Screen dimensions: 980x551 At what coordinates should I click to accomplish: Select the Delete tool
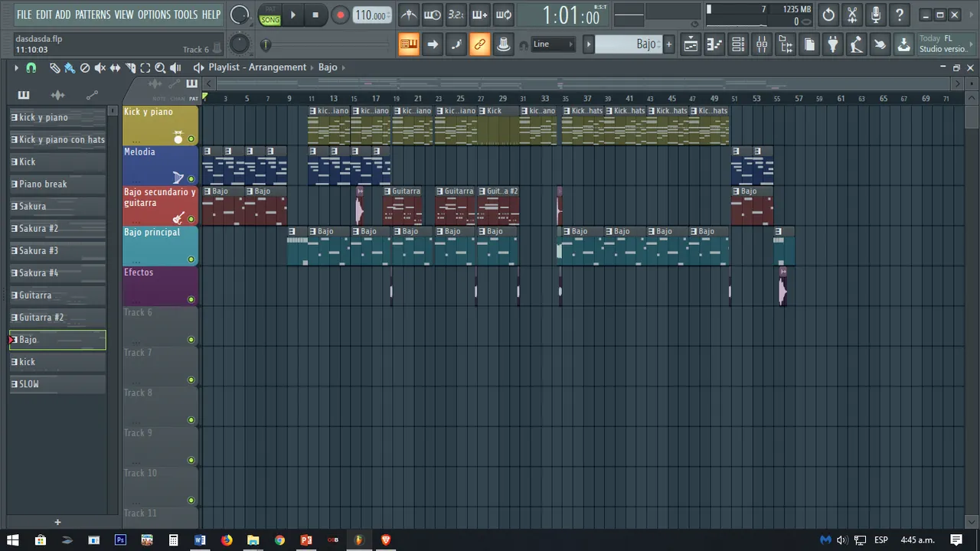point(85,67)
